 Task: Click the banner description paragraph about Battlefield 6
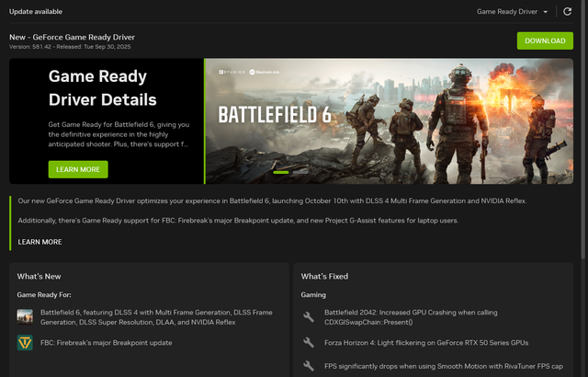point(119,134)
